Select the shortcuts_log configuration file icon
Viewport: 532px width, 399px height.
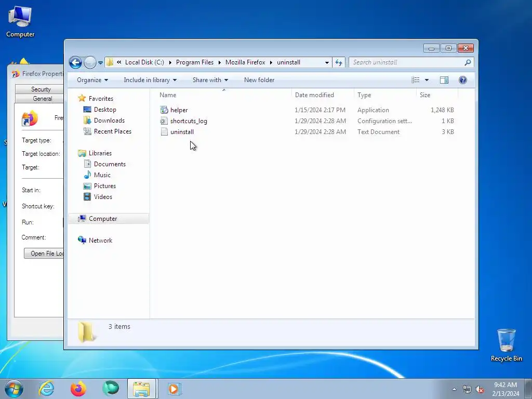coord(164,121)
